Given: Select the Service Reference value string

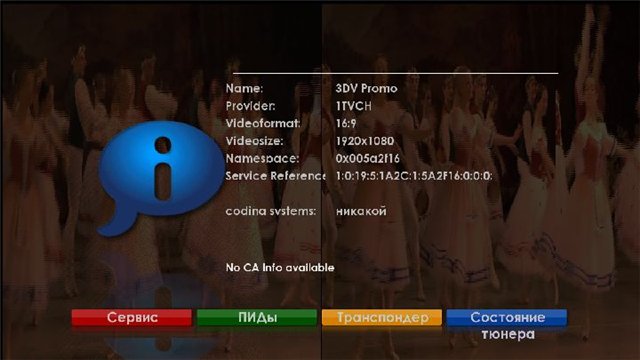Looking at the screenshot, I should pos(414,176).
